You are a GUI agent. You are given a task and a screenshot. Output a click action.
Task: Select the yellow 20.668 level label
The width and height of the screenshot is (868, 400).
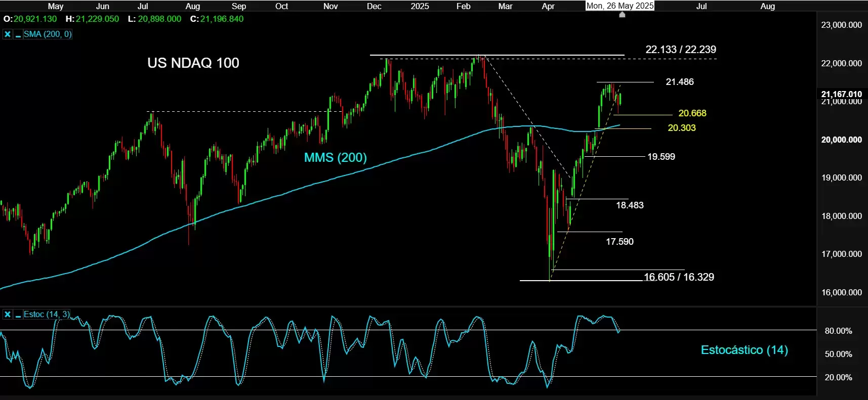point(692,113)
